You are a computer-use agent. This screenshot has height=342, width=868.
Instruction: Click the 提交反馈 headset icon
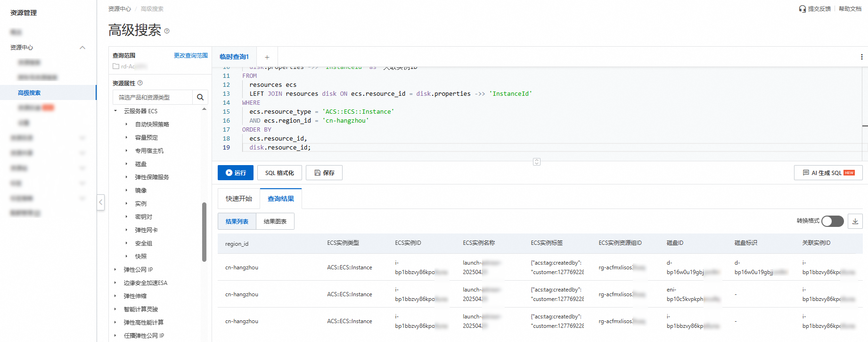click(x=802, y=9)
